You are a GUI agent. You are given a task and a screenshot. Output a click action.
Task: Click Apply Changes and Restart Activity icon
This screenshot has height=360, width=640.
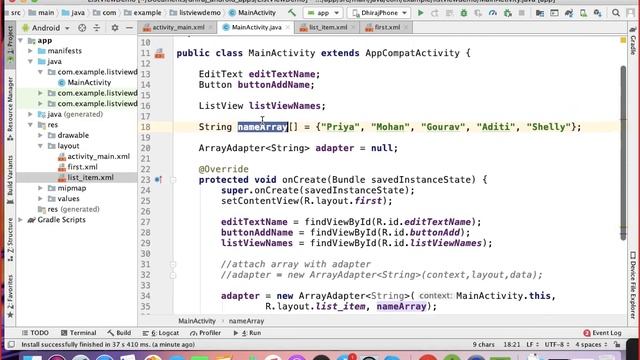(435, 13)
